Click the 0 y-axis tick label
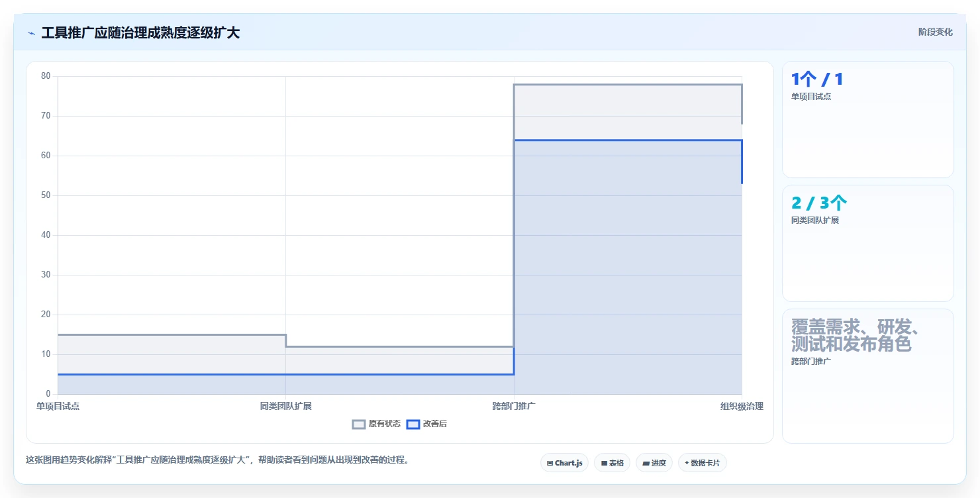This screenshot has width=980, height=498. pos(48,394)
